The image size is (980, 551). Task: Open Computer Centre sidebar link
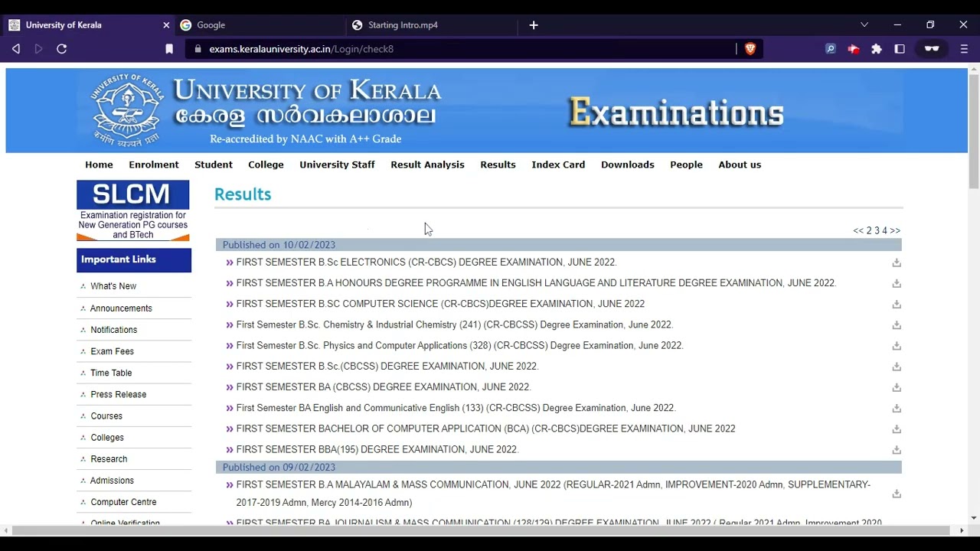[x=123, y=502]
